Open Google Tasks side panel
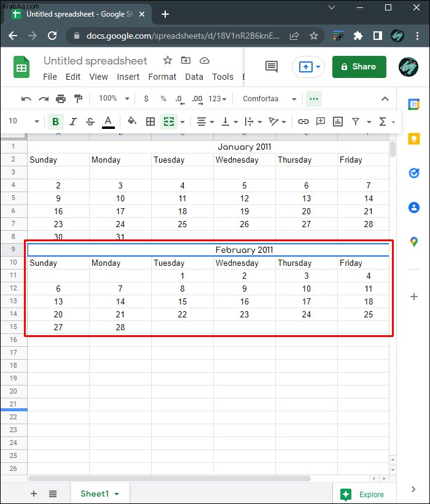 (413, 173)
